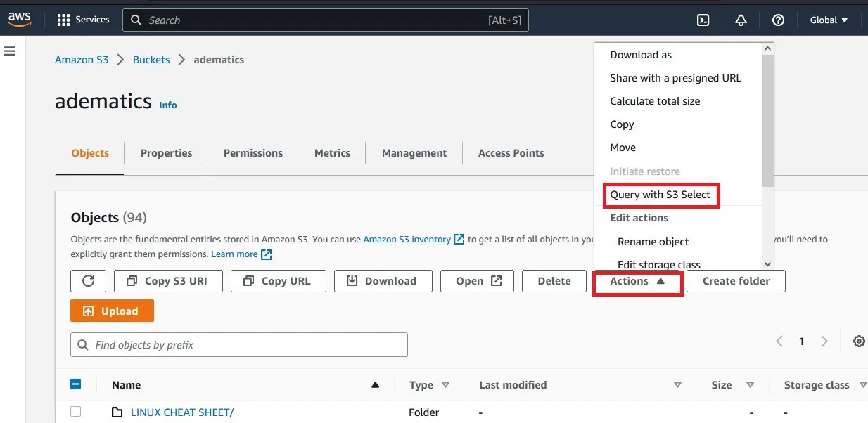Expand the hamburger side navigation
The width and height of the screenshot is (868, 423).
pyautogui.click(x=10, y=51)
